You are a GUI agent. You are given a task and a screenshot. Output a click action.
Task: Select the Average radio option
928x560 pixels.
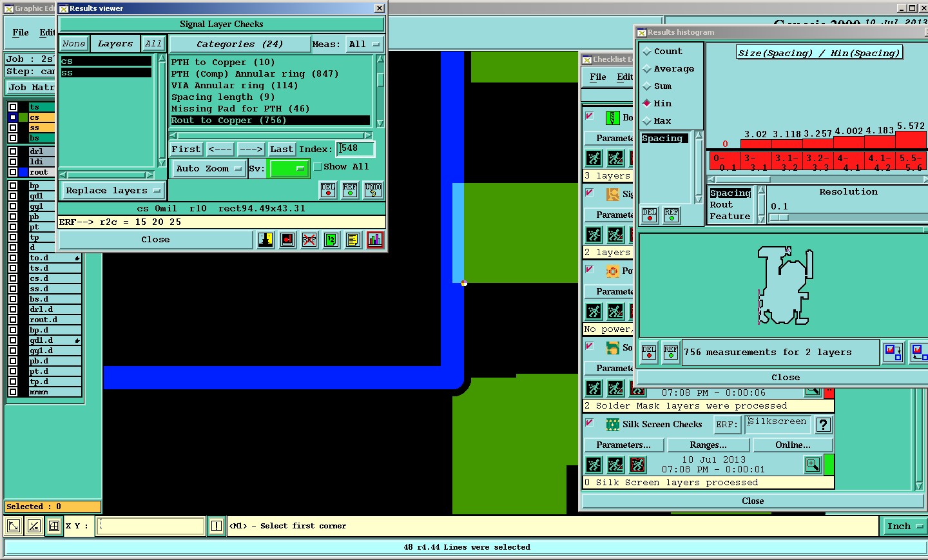(x=647, y=69)
